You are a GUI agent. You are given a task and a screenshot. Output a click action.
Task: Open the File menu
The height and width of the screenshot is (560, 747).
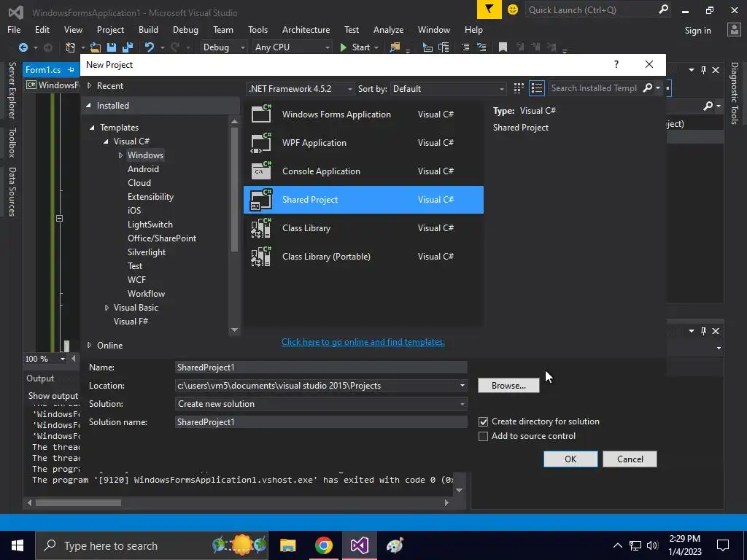[x=14, y=29]
